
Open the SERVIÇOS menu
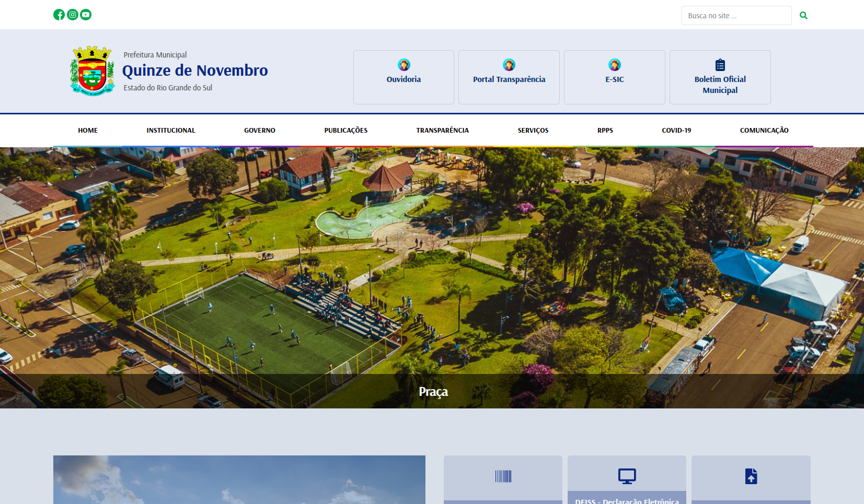tap(533, 131)
